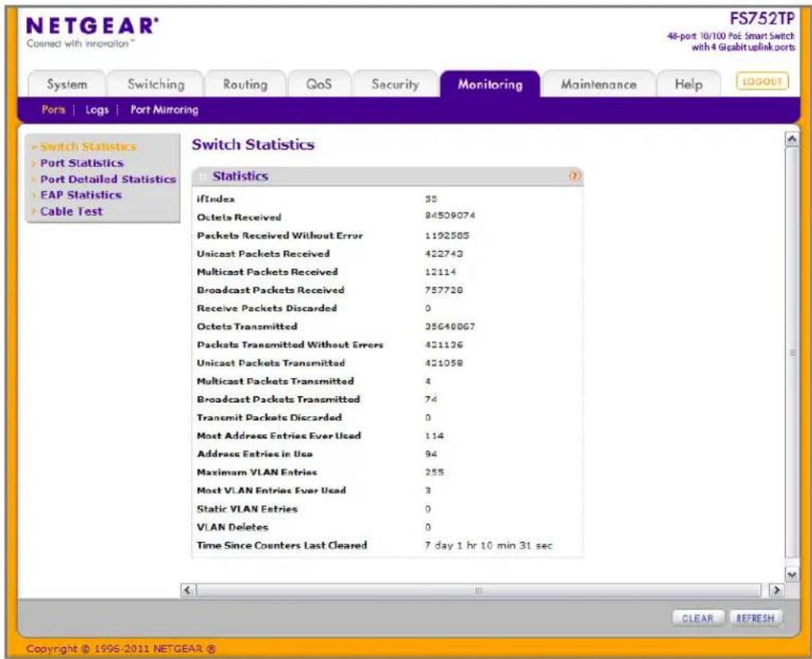This screenshot has width=812, height=659.
Task: Open EAP Statistics in sidebar
Action: tap(80, 195)
